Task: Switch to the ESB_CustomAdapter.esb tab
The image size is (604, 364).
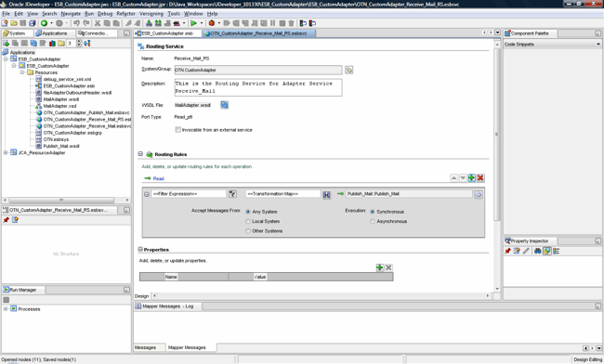Action: tap(167, 33)
